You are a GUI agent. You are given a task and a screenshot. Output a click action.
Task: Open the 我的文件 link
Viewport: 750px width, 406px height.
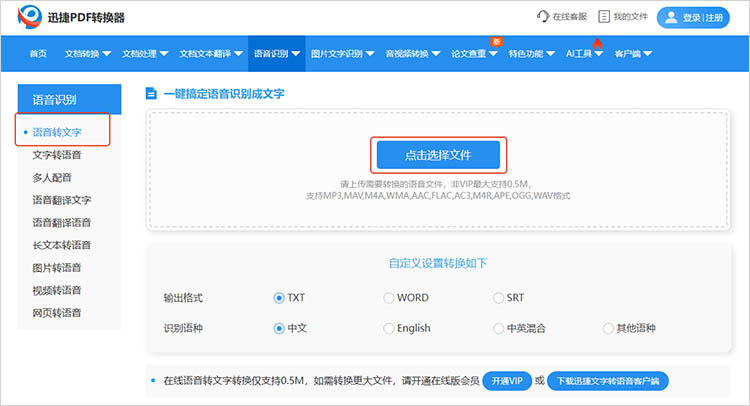click(x=630, y=17)
